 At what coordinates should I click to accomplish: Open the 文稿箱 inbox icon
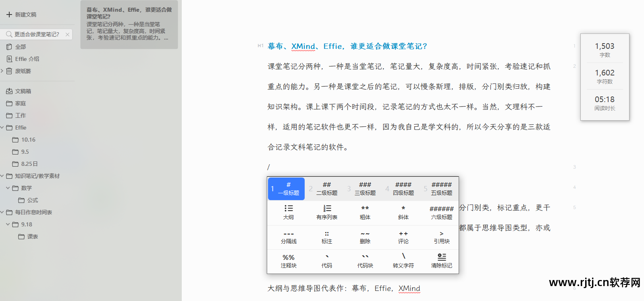(x=9, y=91)
